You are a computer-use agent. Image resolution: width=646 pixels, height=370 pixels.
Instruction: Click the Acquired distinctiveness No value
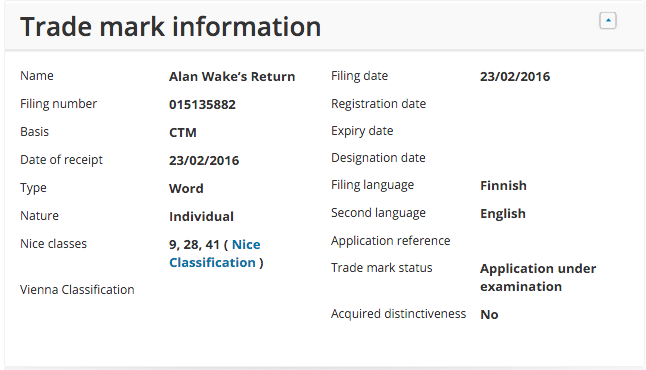[489, 314]
